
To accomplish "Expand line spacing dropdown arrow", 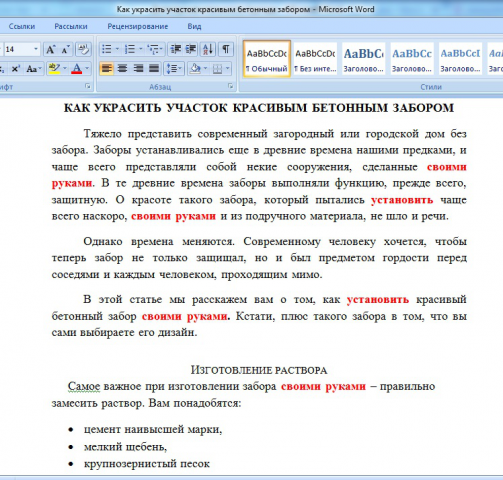I will [x=181, y=69].
